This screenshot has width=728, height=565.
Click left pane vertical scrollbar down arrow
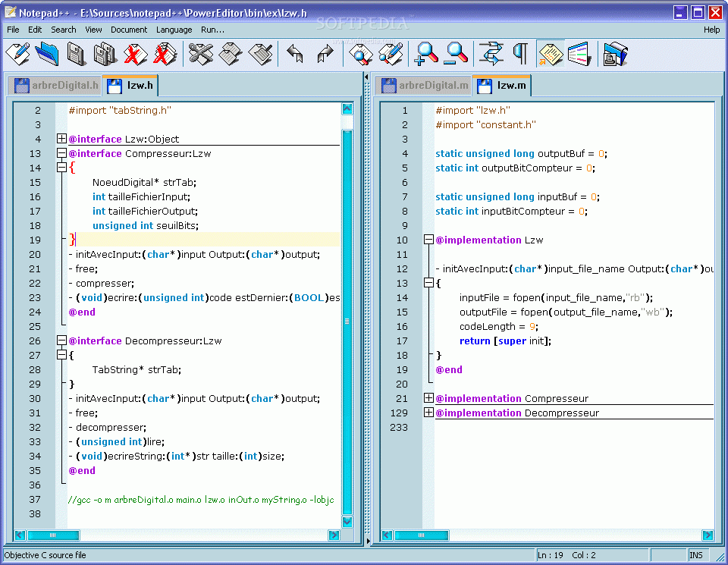pos(347,522)
